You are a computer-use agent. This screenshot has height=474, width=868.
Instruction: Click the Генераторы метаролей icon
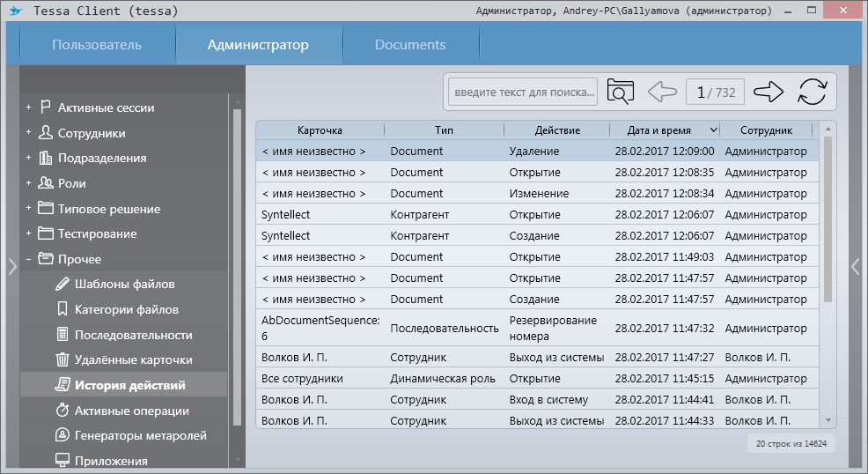click(x=63, y=435)
